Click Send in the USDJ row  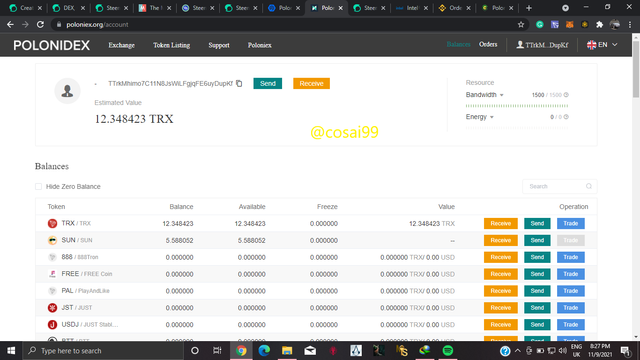coord(537,324)
